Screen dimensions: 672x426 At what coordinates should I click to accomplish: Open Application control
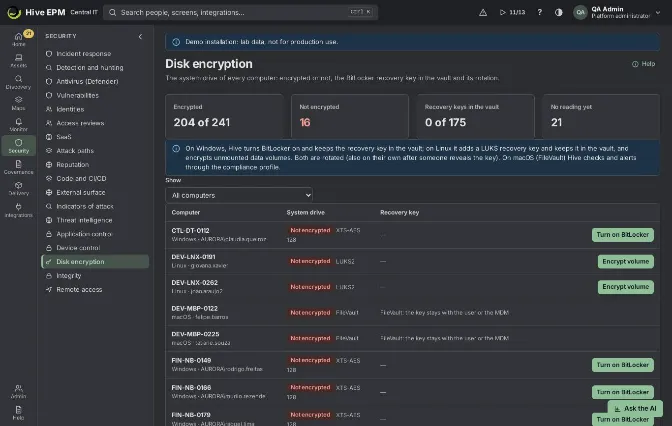click(x=84, y=234)
